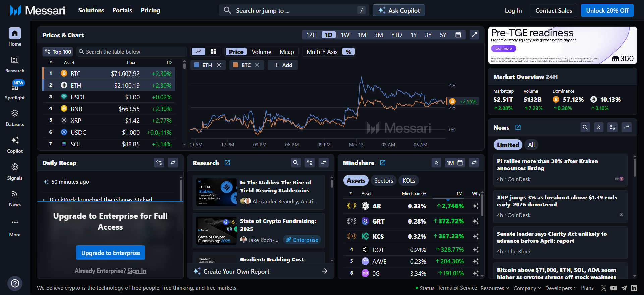Switch chart metric to Mcap

click(287, 52)
